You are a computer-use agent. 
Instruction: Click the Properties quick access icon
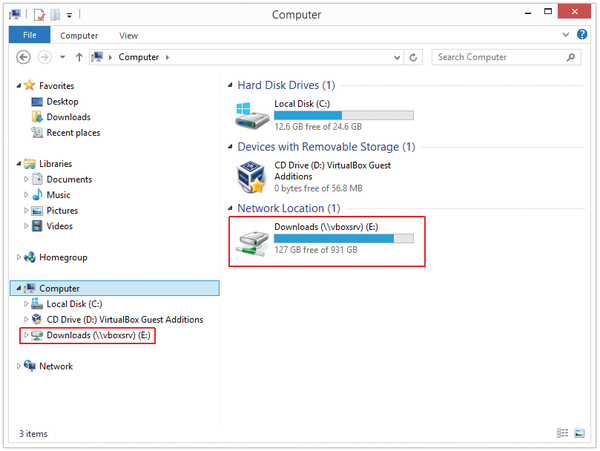(x=39, y=15)
